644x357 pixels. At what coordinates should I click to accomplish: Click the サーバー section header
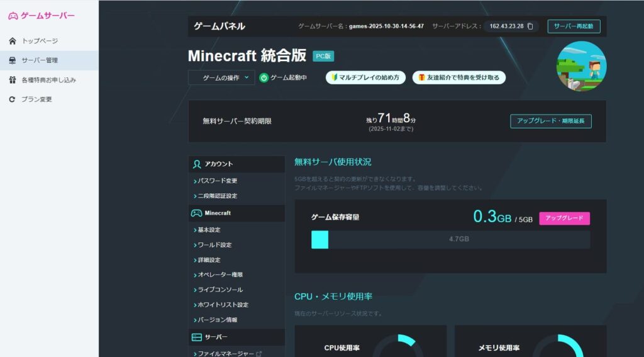coord(236,337)
